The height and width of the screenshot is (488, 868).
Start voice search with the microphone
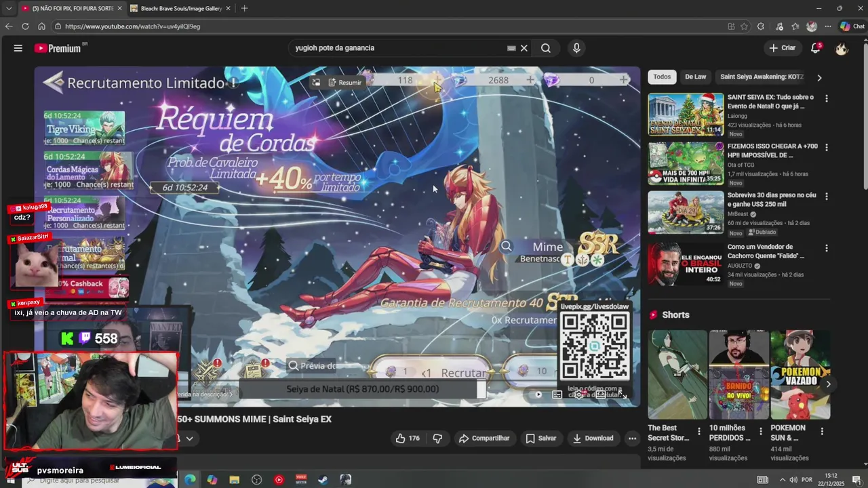(576, 48)
